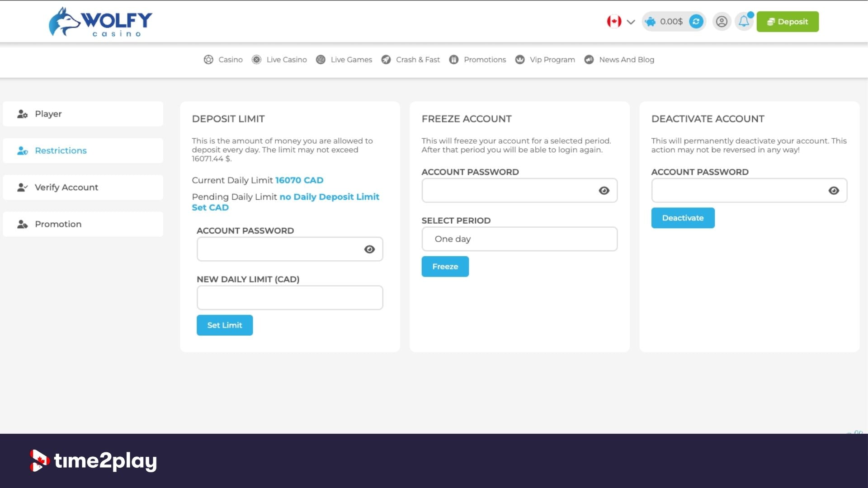Focus the New Daily Limit (CAD) field

tap(290, 298)
